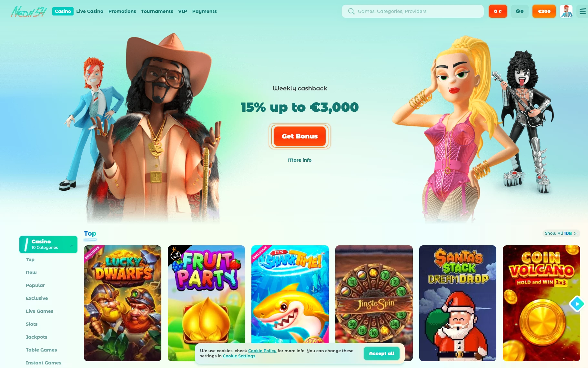Screen dimensions: 588x368
Task: Click the More info link
Action: (x=300, y=160)
